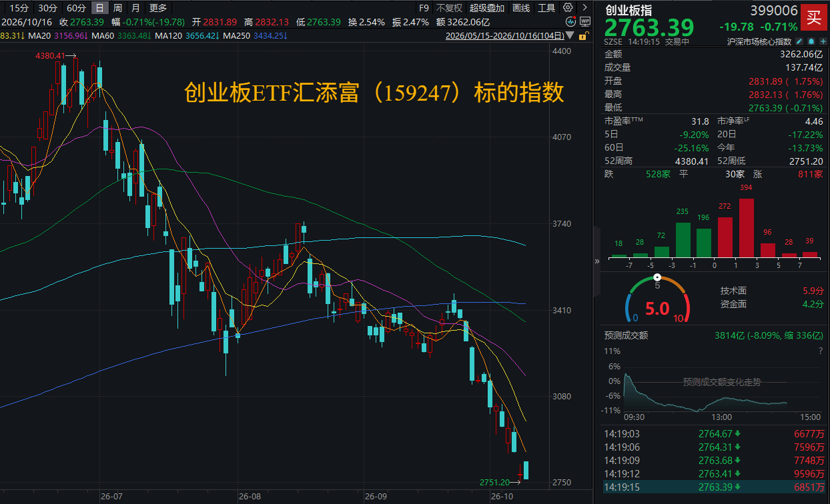Click the 预测成交额变化走势 chart
Image resolution: width=830 pixels, height=504 pixels.
(x=722, y=389)
